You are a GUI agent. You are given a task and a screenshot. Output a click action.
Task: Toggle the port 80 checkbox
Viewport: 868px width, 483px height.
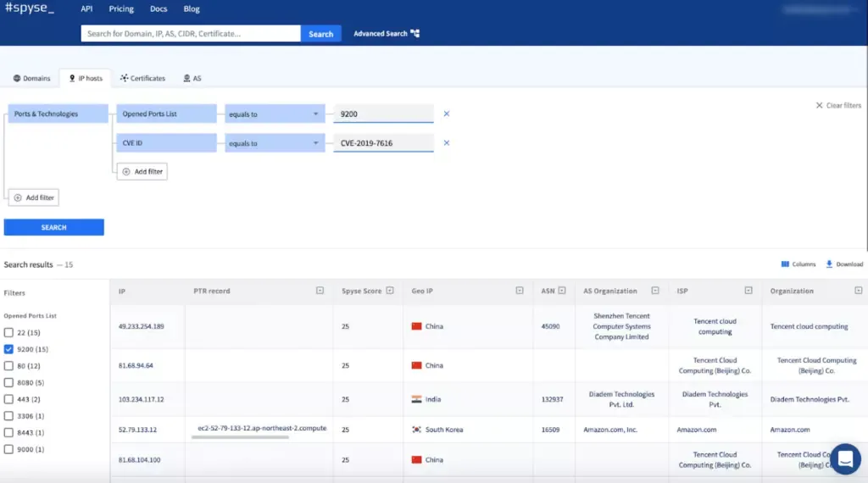8,366
